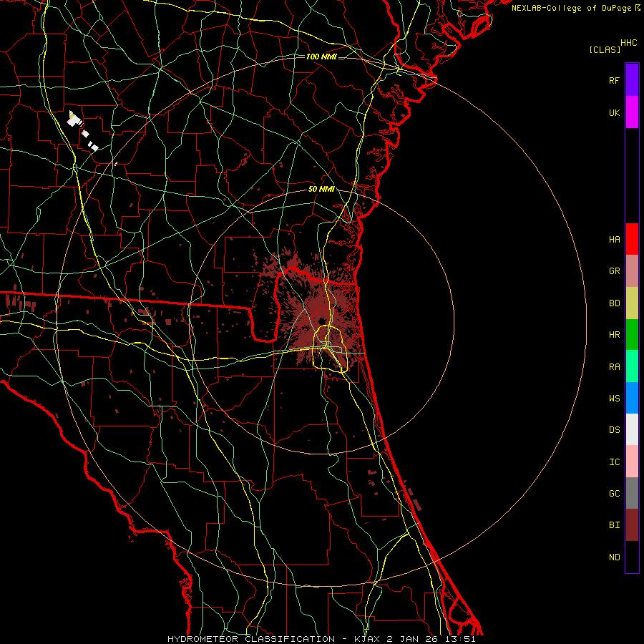This screenshot has height=644, width=644.
Task: Click the dark radar site center dot
Action: pyautogui.click(x=321, y=320)
